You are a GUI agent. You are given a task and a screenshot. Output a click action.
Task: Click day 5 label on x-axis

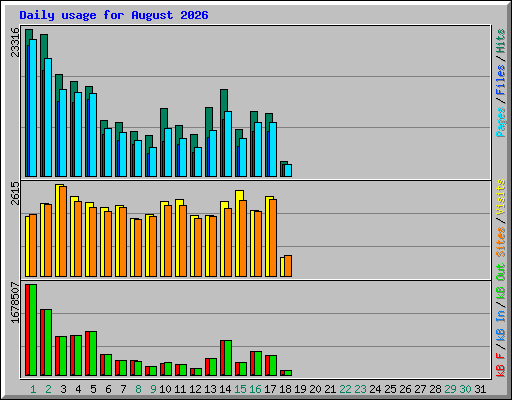[x=93, y=389]
